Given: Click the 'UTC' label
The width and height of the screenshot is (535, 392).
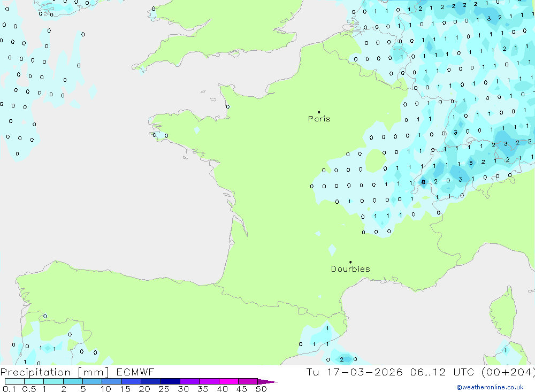Looking at the screenshot, I should click(465, 372).
